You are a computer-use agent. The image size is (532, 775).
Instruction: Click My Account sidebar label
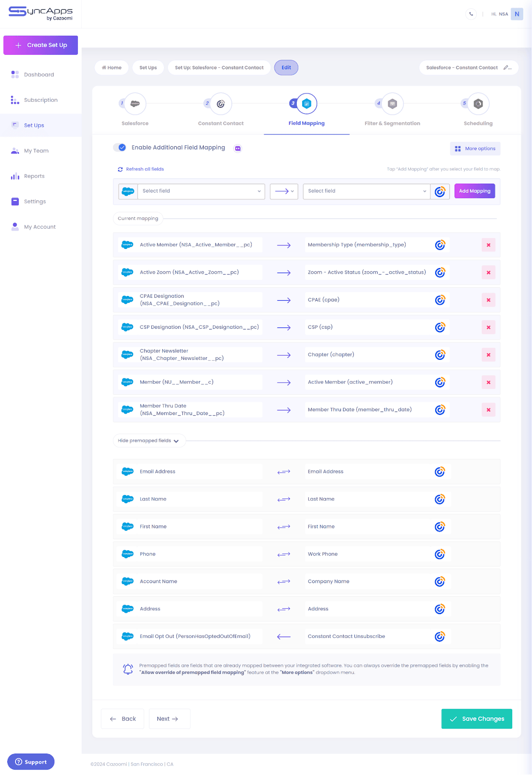[x=40, y=227]
